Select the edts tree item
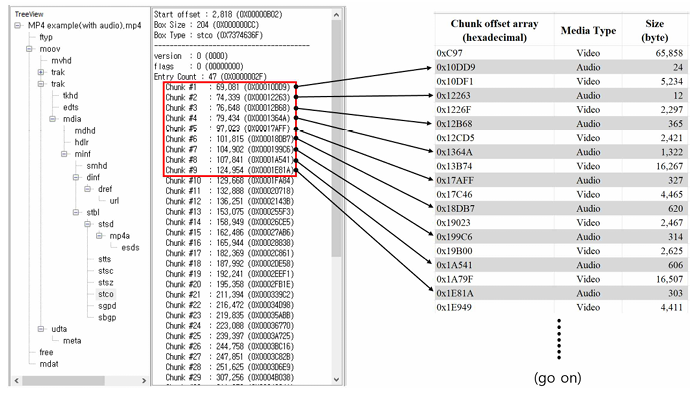Screen dimensions: 697x394 click(x=71, y=107)
